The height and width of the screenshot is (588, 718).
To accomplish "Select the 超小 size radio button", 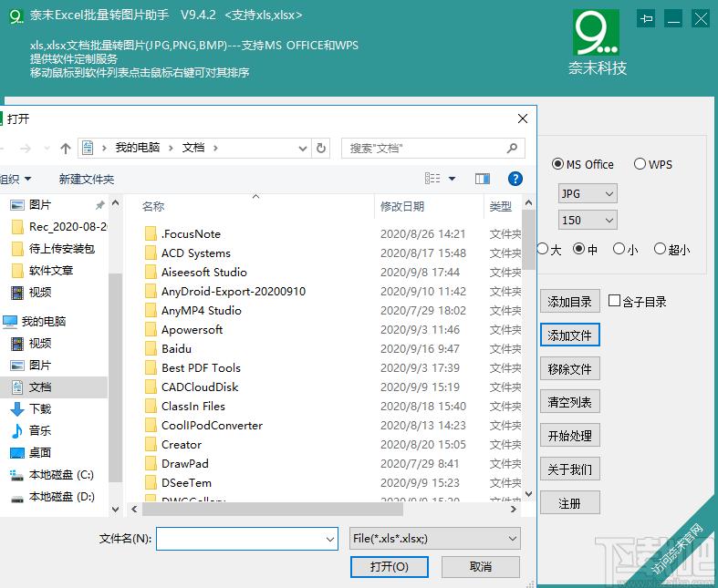I will [660, 249].
